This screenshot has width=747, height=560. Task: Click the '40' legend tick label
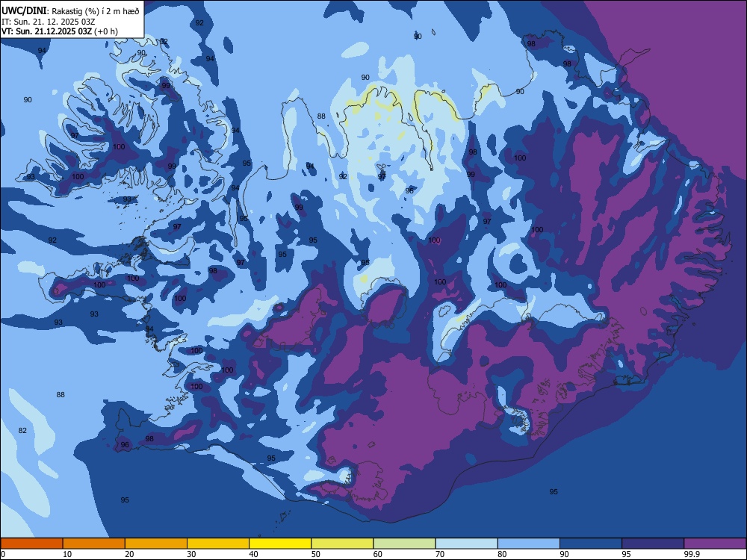pyautogui.click(x=253, y=554)
